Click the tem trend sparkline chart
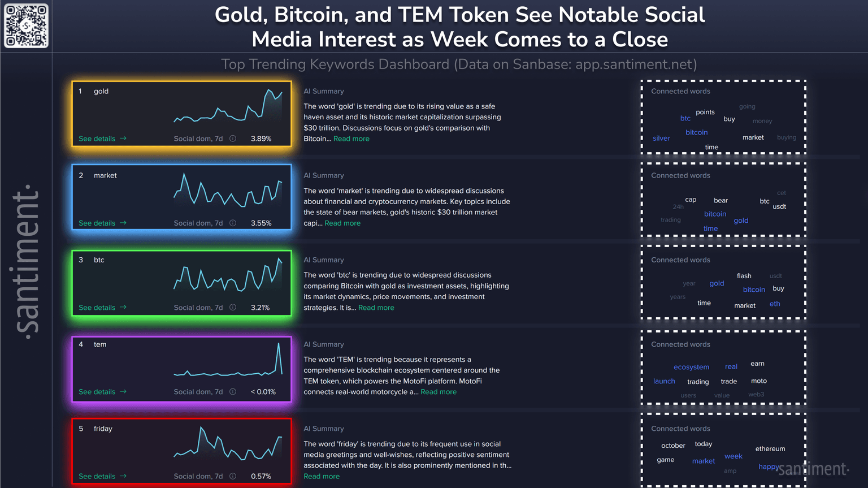Viewport: 868px width, 488px height. [228, 360]
